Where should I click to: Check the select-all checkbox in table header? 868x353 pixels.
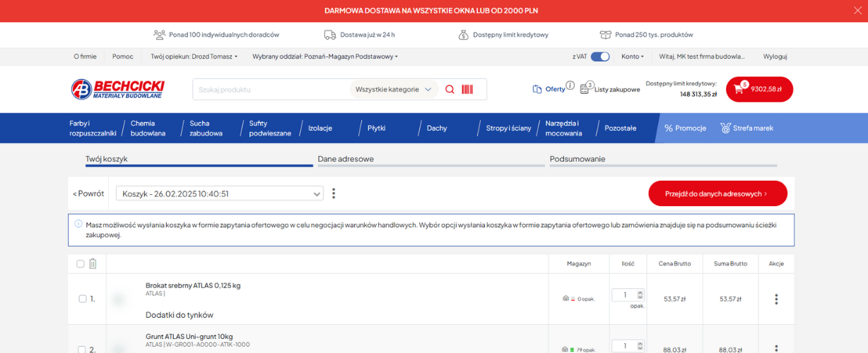click(x=81, y=264)
